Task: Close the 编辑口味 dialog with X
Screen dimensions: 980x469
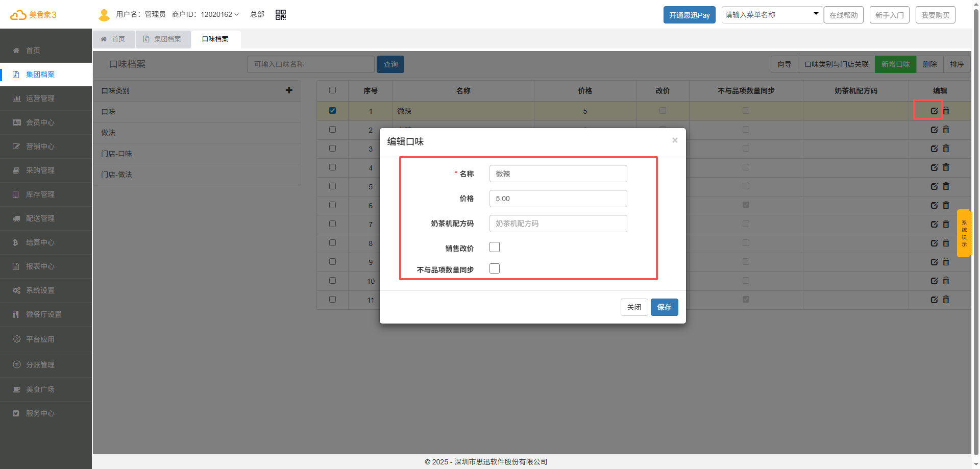Action: [x=675, y=140]
